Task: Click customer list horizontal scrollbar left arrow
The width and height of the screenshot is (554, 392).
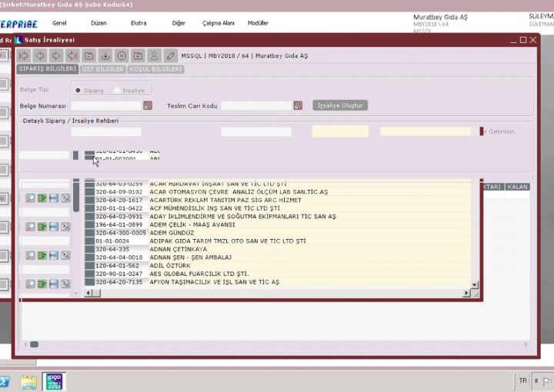Action: [x=88, y=293]
